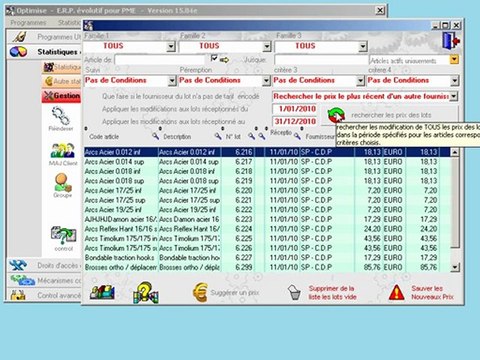Close the Optimise main window

[380, 10]
